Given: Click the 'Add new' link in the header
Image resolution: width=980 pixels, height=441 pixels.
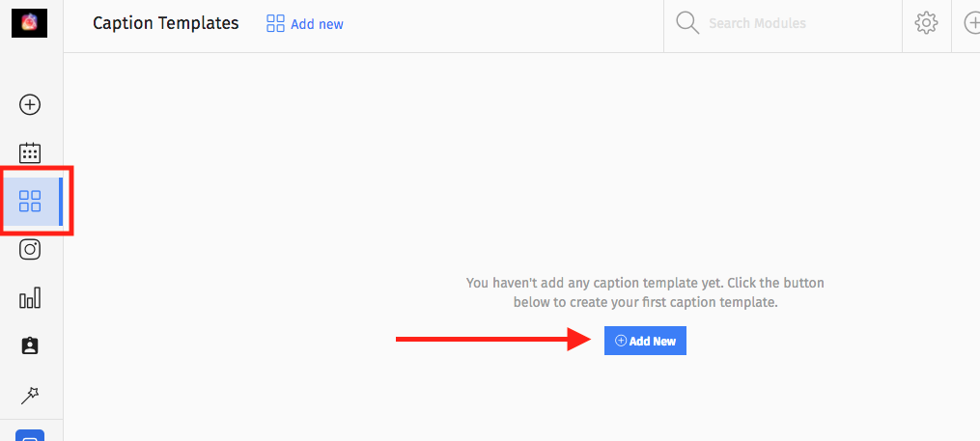Looking at the screenshot, I should (317, 24).
